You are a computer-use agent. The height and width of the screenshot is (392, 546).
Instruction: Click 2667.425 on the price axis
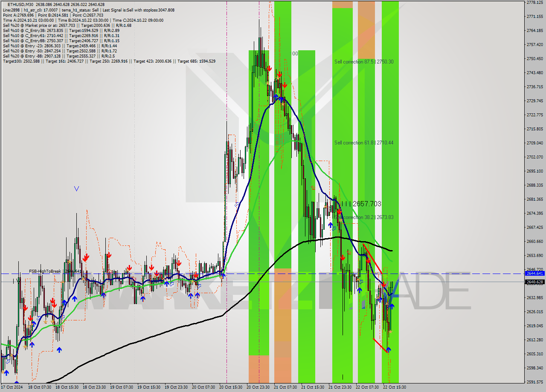tap(535, 227)
